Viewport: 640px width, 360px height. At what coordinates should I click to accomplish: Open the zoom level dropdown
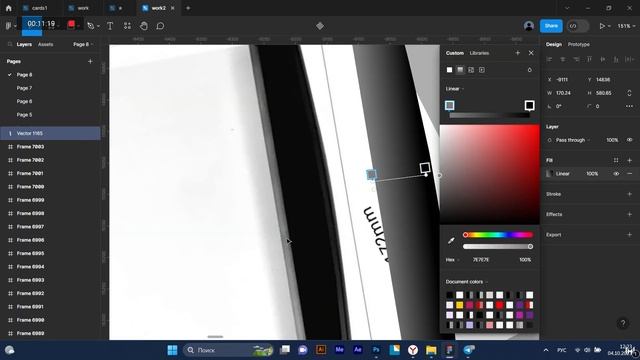(x=626, y=26)
